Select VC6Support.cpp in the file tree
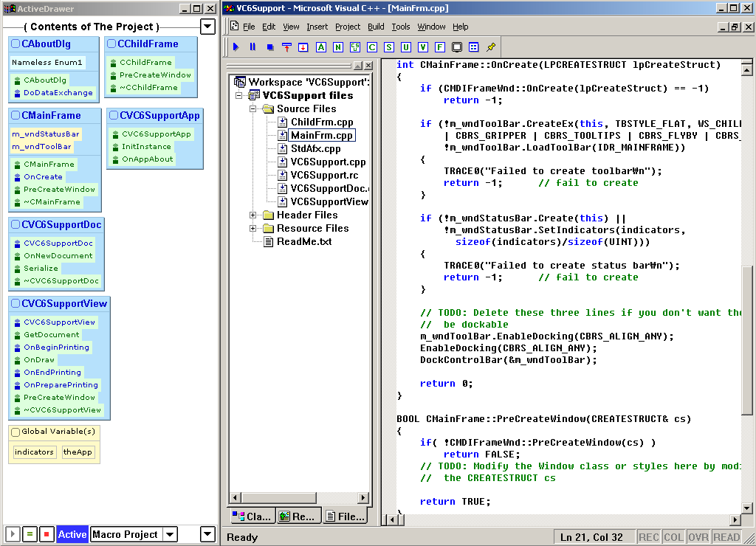Viewport: 756px width, 546px height. tap(329, 162)
